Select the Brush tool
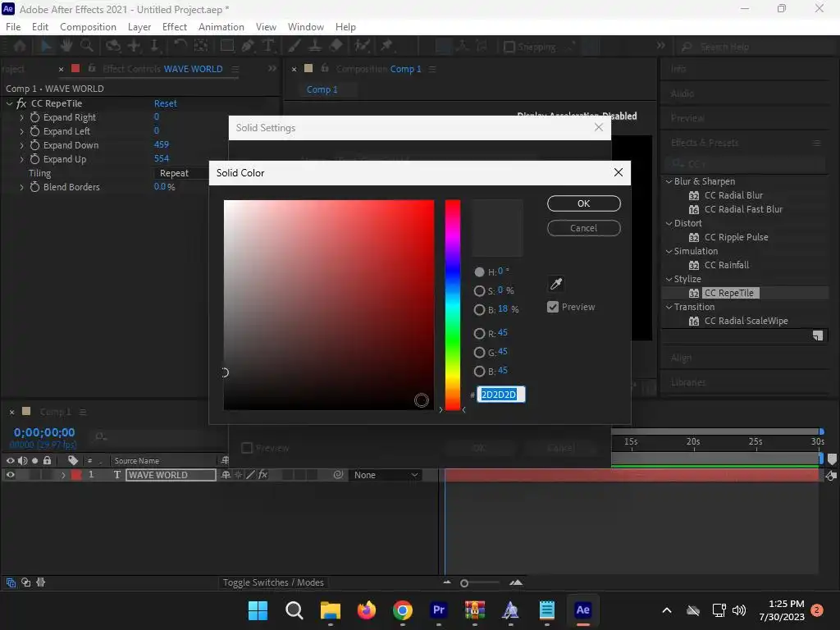Viewport: 840px width, 630px height. (x=294, y=46)
